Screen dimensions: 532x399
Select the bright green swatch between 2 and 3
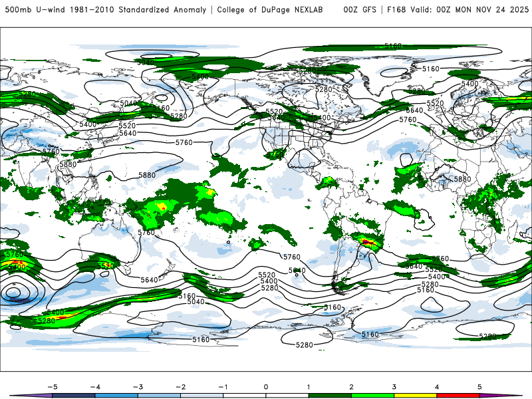coord(373,396)
